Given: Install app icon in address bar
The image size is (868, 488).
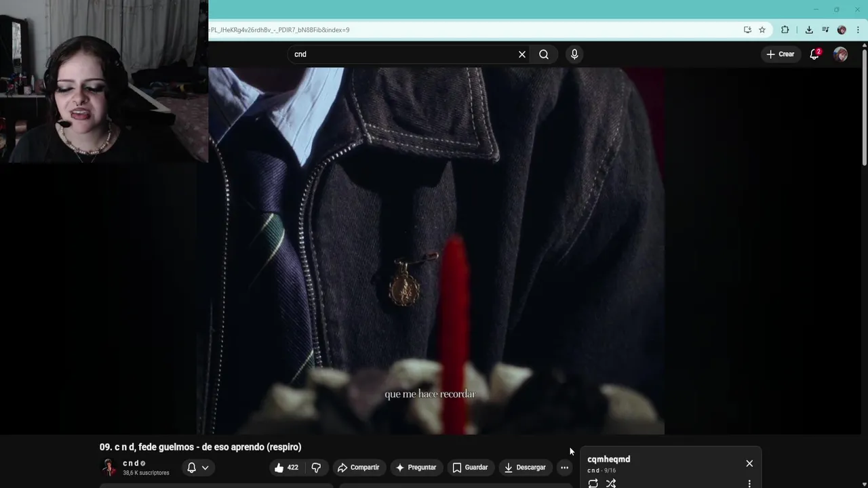Looking at the screenshot, I should pos(747,30).
